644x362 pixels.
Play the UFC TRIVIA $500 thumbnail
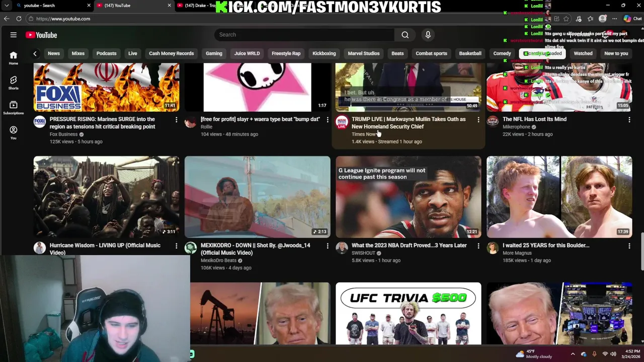click(x=409, y=314)
